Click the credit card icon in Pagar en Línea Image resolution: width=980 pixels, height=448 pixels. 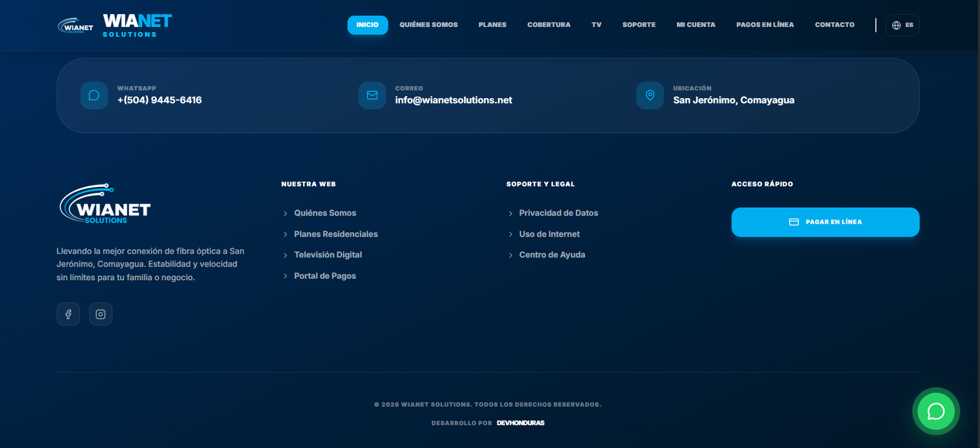click(794, 222)
